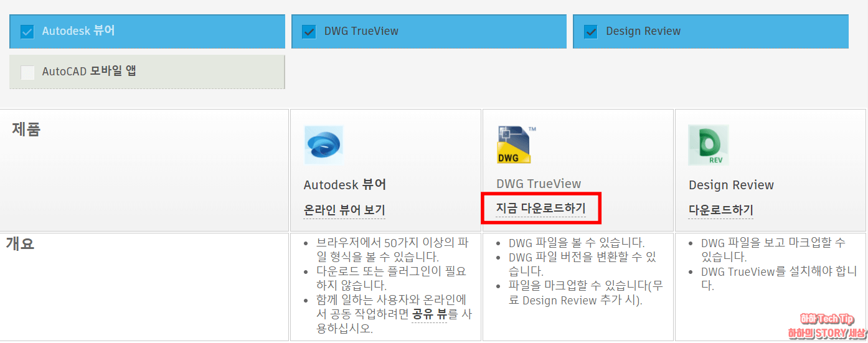Viewport: 868px width, 343px height.
Task: Click the DWG TrueView product name in table
Action: tap(539, 184)
